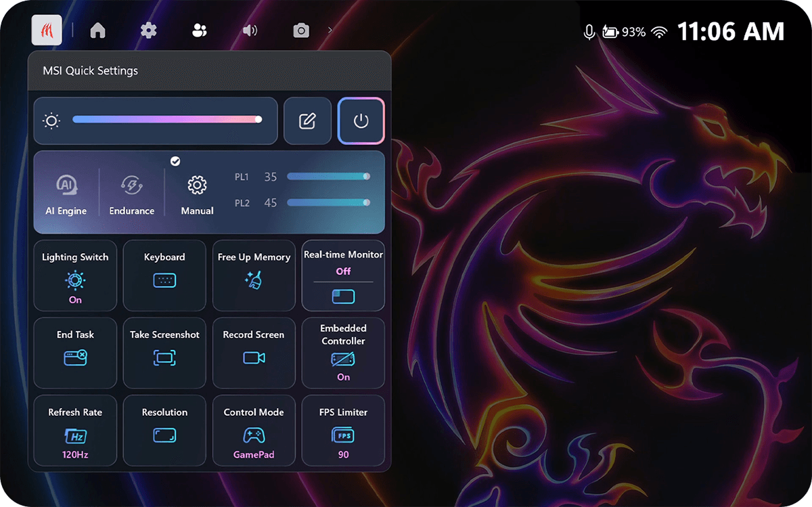Screen dimensions: 812x507
Task: Expand more tabs with the chevron arrow
Action: [330, 30]
